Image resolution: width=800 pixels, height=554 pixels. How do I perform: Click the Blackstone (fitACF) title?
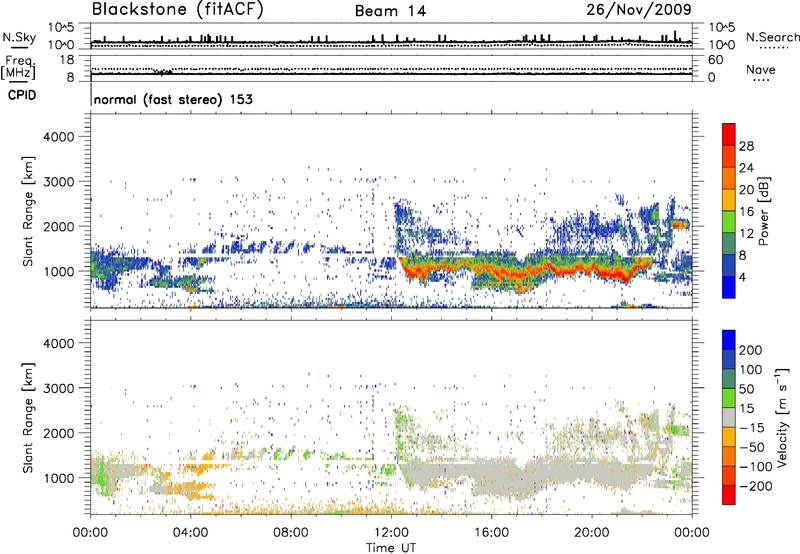click(x=177, y=9)
